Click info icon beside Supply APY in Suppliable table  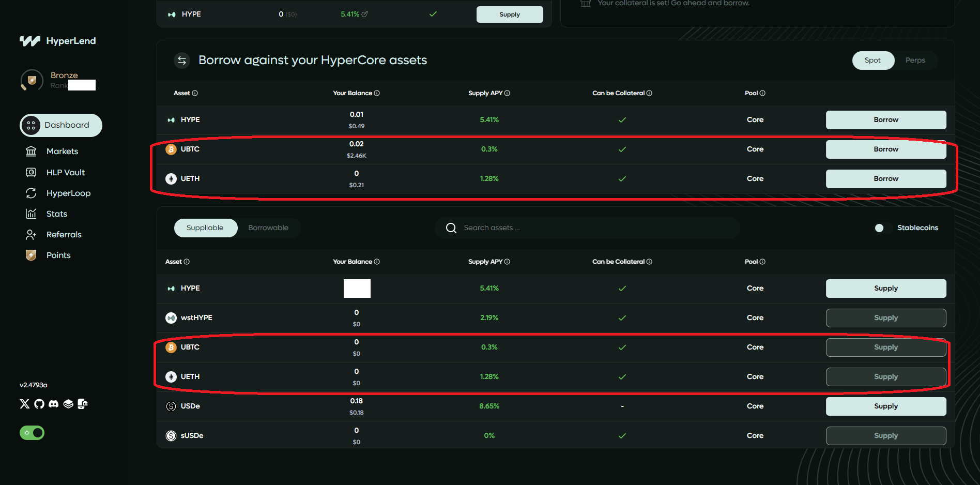point(507,262)
